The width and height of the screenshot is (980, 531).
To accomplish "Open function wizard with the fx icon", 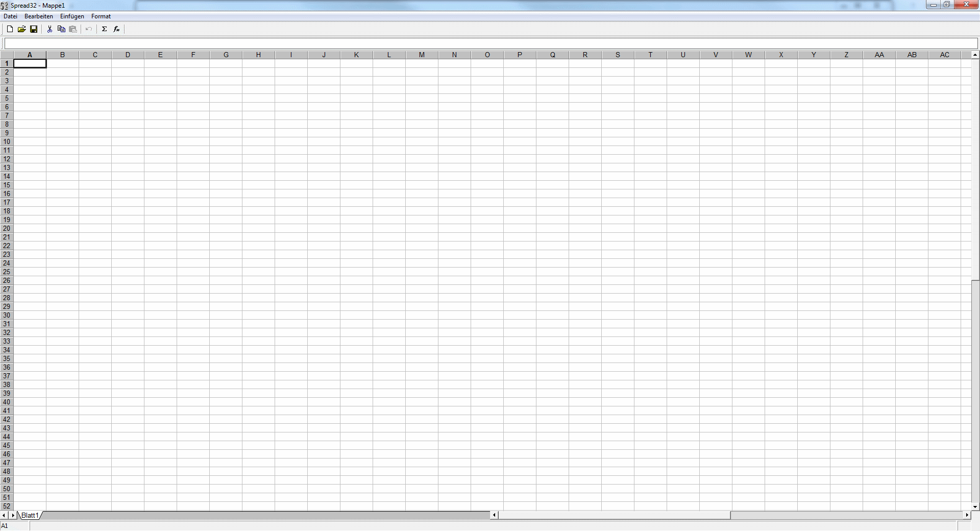I will [x=116, y=29].
